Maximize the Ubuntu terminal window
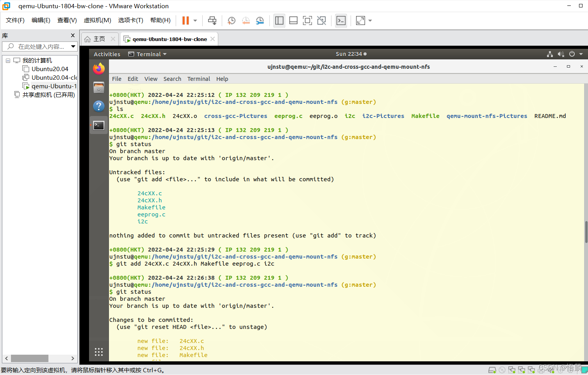The image size is (588, 375). click(x=568, y=67)
